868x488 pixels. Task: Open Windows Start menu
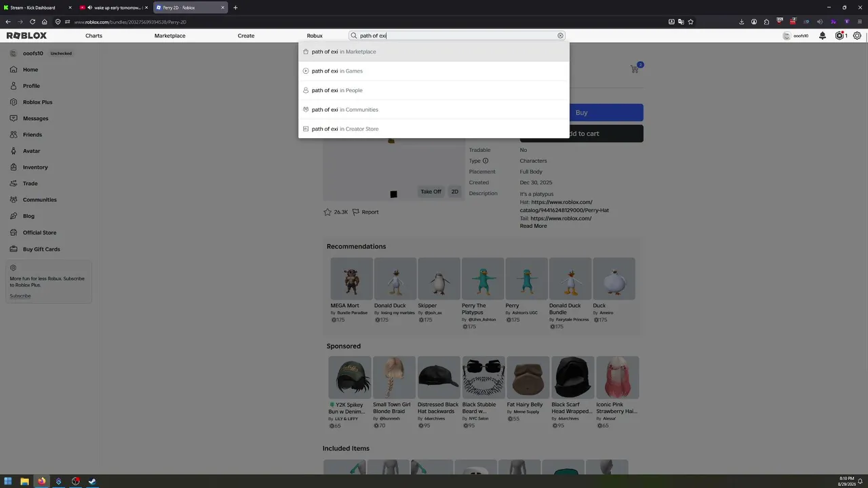pyautogui.click(x=7, y=481)
